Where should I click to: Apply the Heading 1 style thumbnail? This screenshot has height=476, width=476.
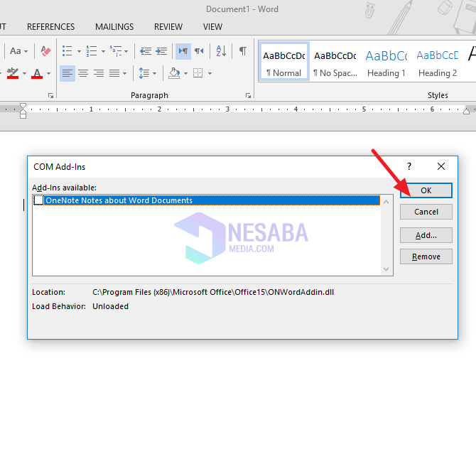[386, 62]
